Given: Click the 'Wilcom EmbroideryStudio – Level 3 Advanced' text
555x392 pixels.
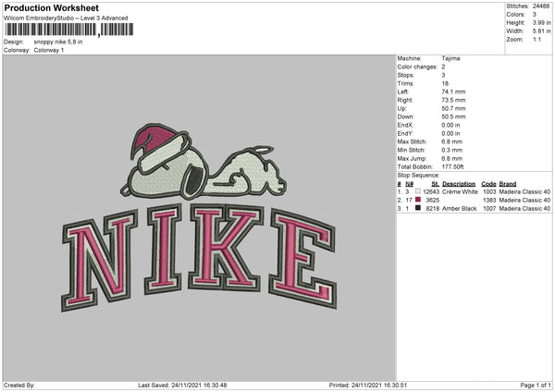Looking at the screenshot, I should [66, 18].
